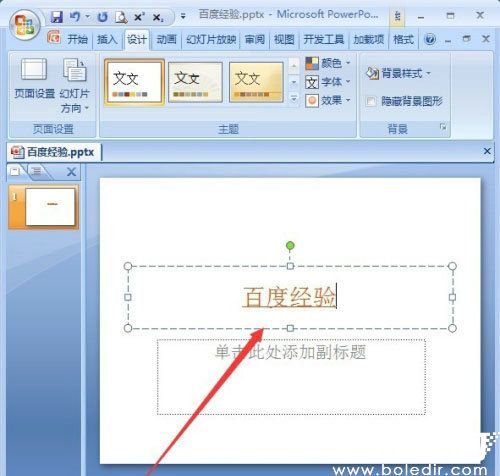Viewport: 500px width, 476px height.
Task: Open background dialog launcher in 背景 group
Action: coord(443,127)
